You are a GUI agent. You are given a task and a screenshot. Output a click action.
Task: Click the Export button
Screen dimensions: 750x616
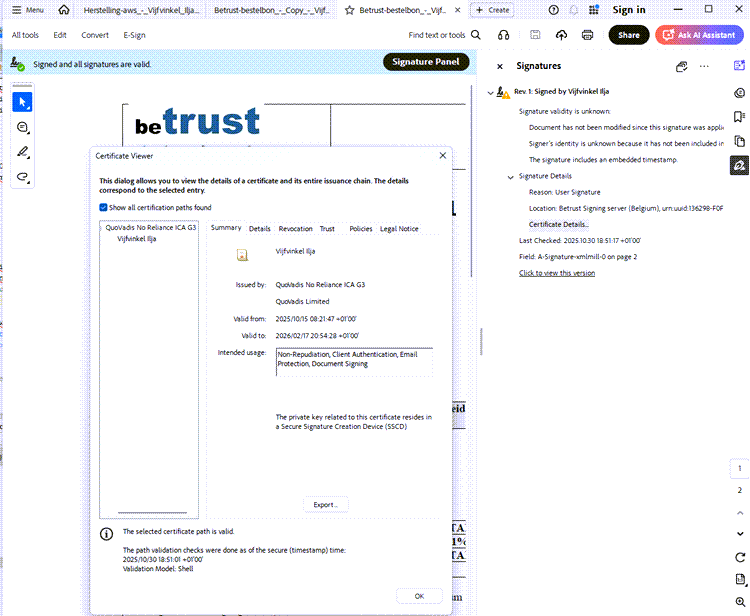326,505
